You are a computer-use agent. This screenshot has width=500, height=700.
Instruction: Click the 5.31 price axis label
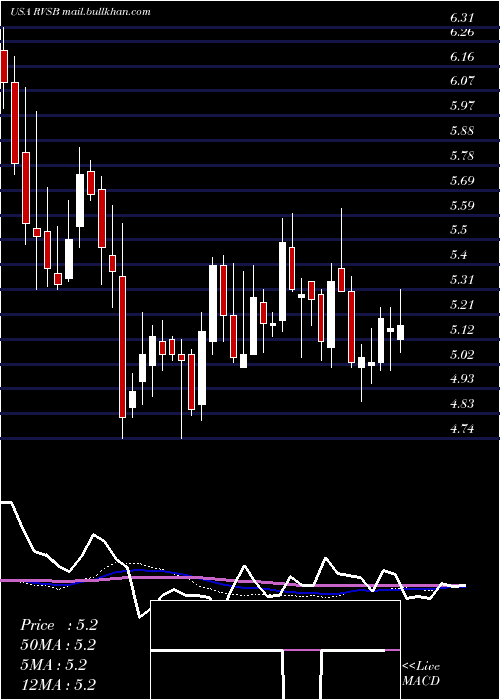(462, 280)
